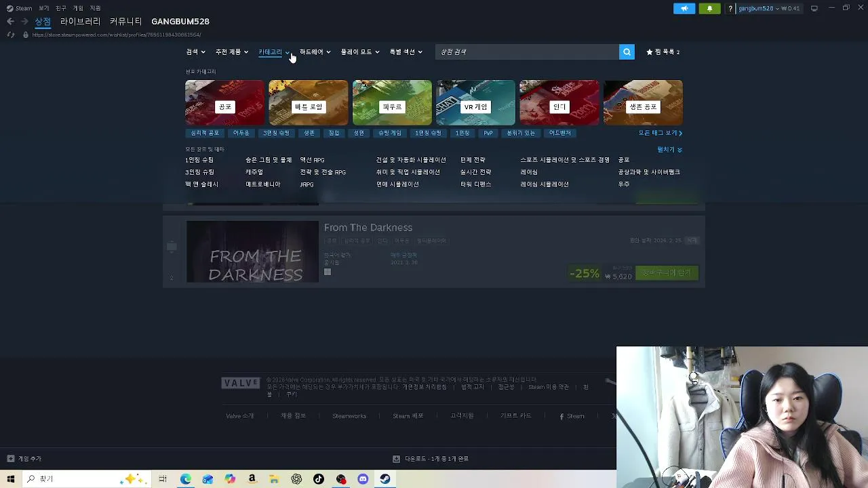Switch to Big Picture mode icon
Screen dimensions: 868x488
[814, 8]
